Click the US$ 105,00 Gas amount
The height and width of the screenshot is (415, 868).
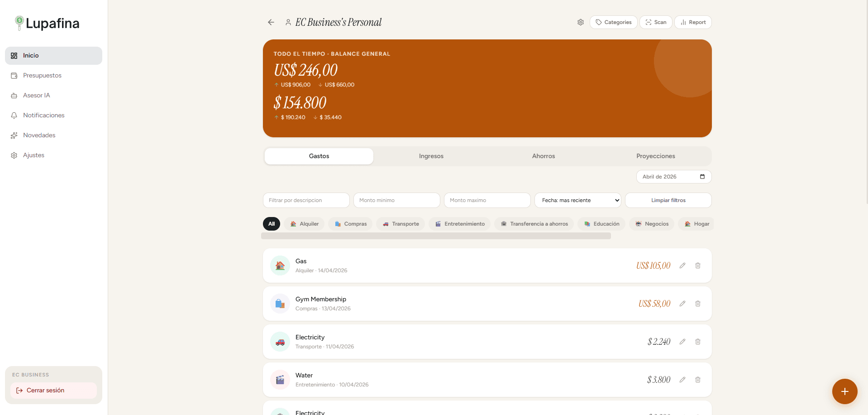pos(653,265)
